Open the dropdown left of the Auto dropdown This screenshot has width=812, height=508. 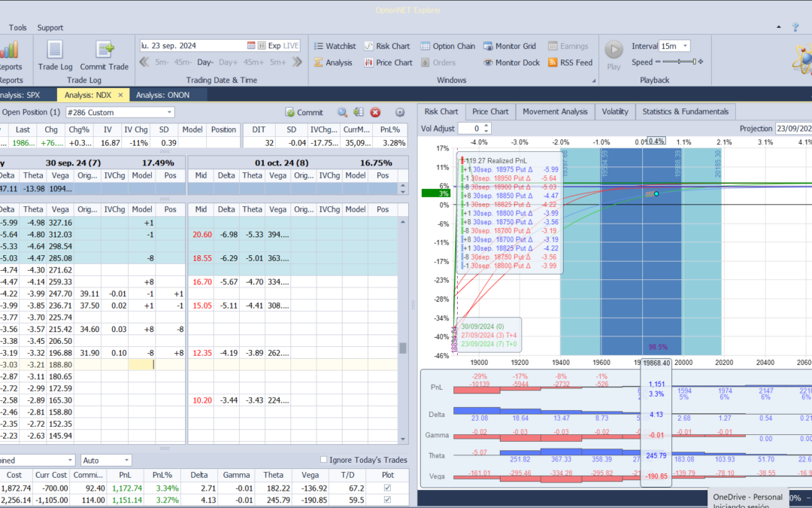(70, 460)
